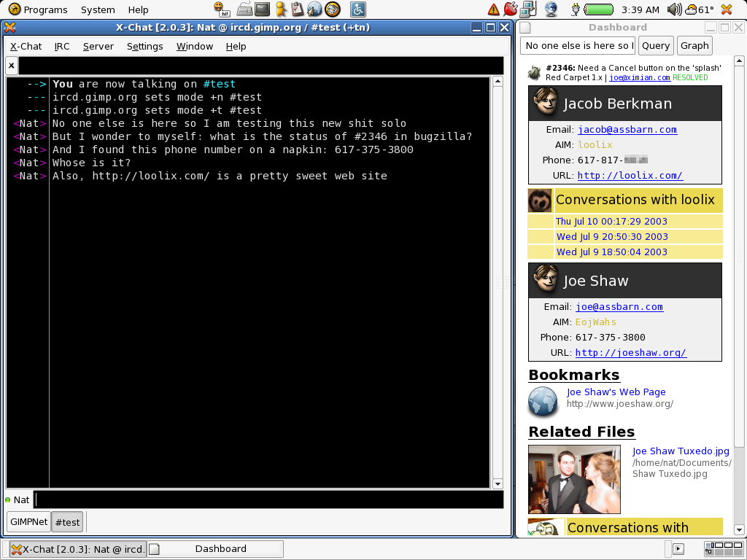Click the globe network icon in tray
Viewport: 747px width, 560px height.
[551, 9]
